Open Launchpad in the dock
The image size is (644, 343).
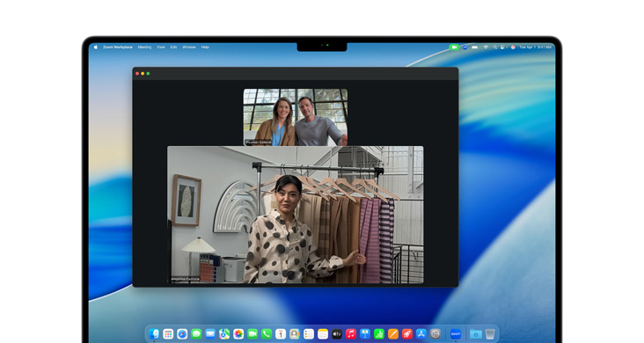(x=168, y=334)
